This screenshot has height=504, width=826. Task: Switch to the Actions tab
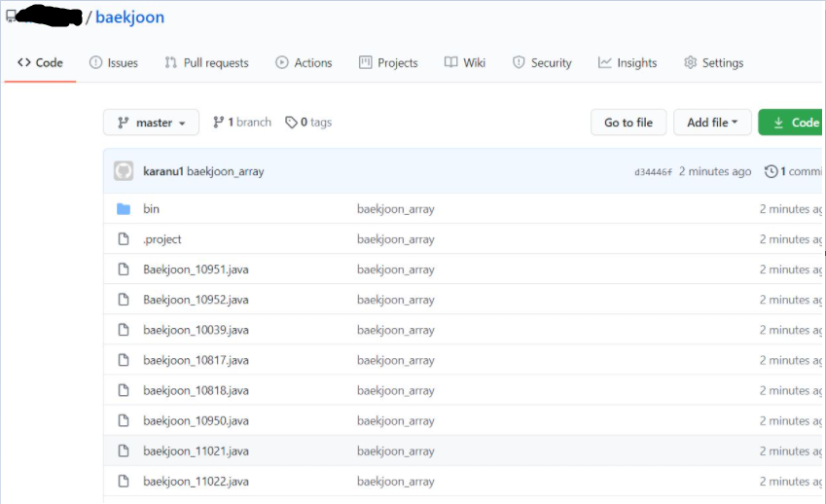[x=304, y=62]
